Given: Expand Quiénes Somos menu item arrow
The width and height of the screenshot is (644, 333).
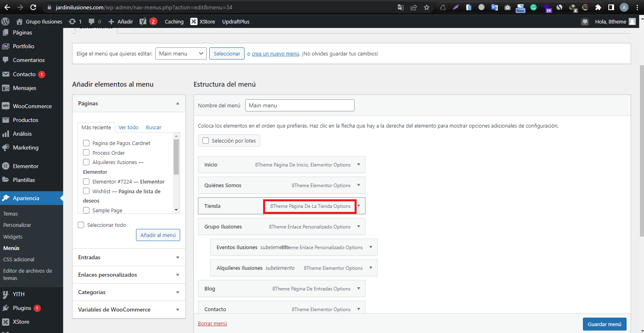Looking at the screenshot, I should coord(359,185).
